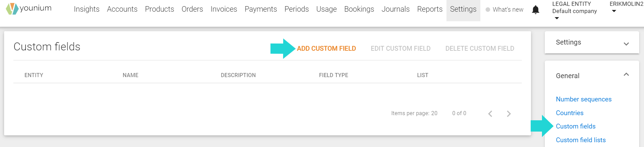Screen dimensions: 644x147
Task: Click the Younium logo
Action: tap(29, 9)
